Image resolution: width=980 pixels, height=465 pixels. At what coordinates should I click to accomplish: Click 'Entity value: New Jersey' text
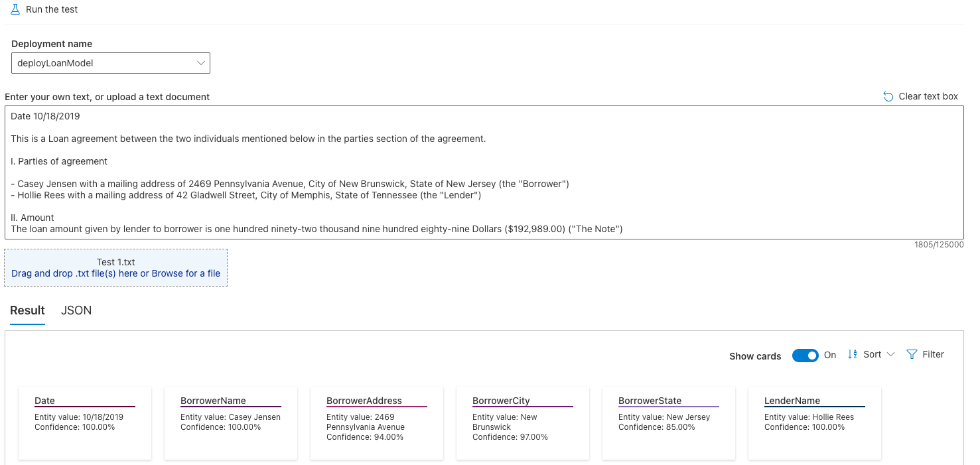pos(664,417)
